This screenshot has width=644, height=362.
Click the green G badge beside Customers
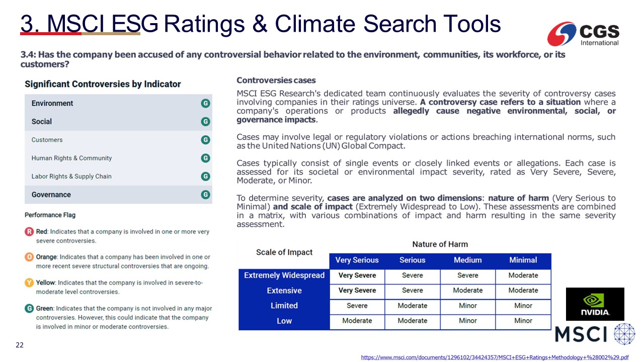[x=205, y=140]
